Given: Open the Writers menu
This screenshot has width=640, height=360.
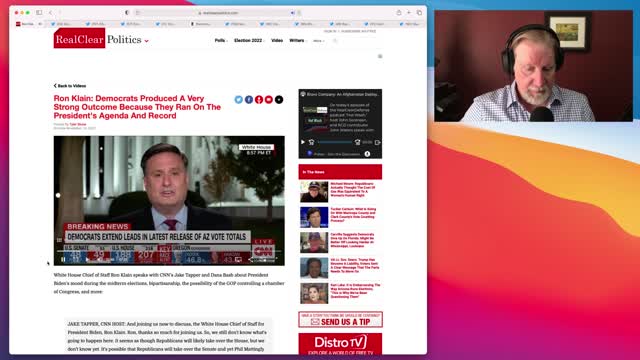Looking at the screenshot, I should tap(298, 40).
